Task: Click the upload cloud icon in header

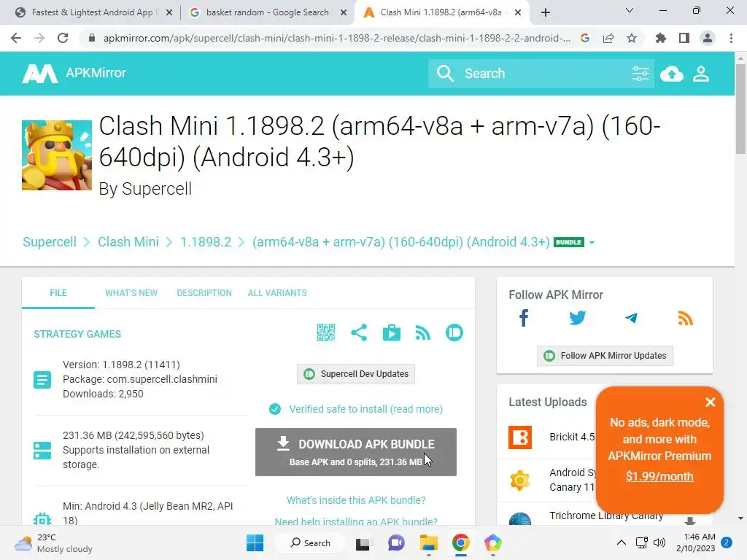Action: pos(672,74)
